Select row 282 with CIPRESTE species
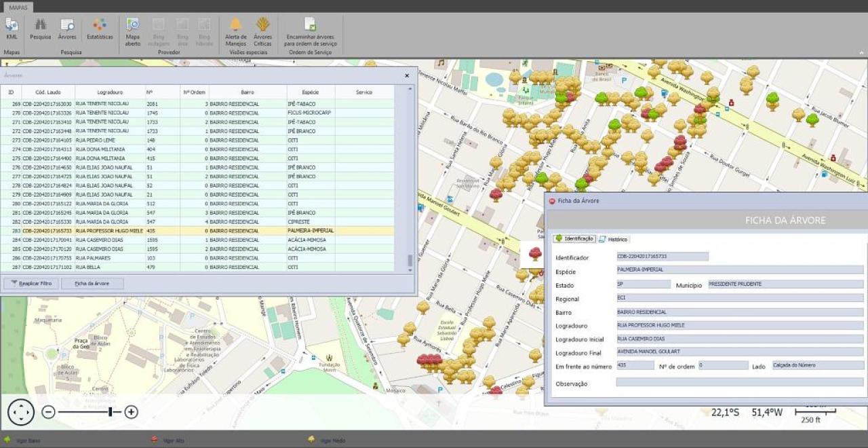Image resolution: width=868 pixels, height=448 pixels. click(x=197, y=221)
